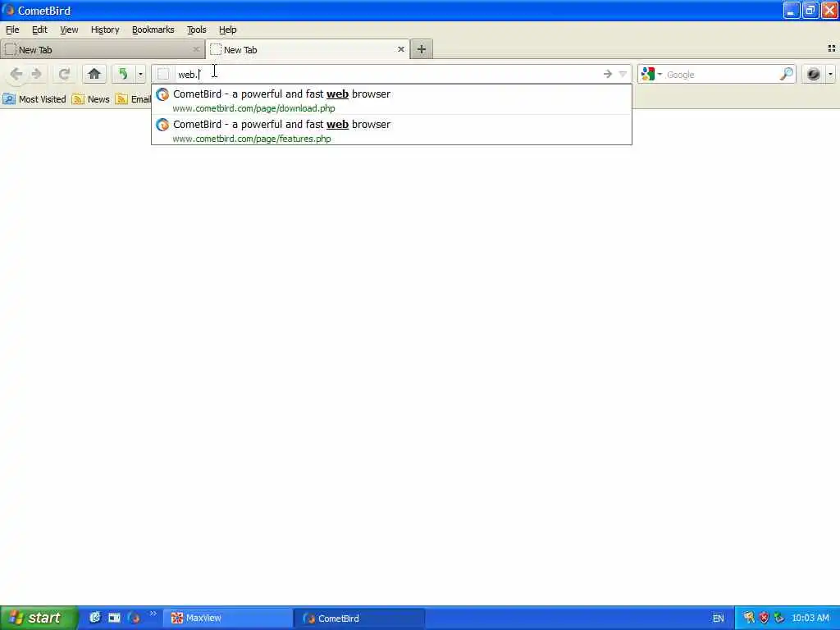Open the Bookmarks menu
The height and width of the screenshot is (630, 840).
pos(153,30)
